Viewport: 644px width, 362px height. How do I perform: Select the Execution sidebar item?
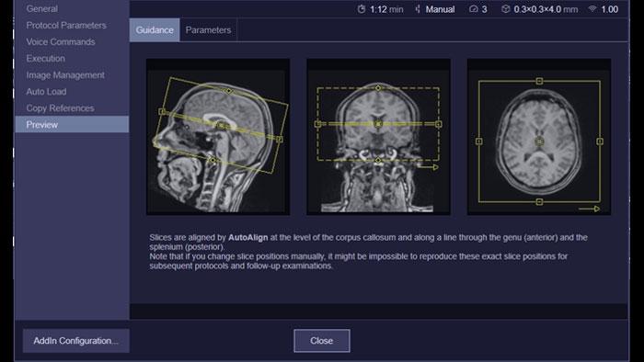(46, 59)
